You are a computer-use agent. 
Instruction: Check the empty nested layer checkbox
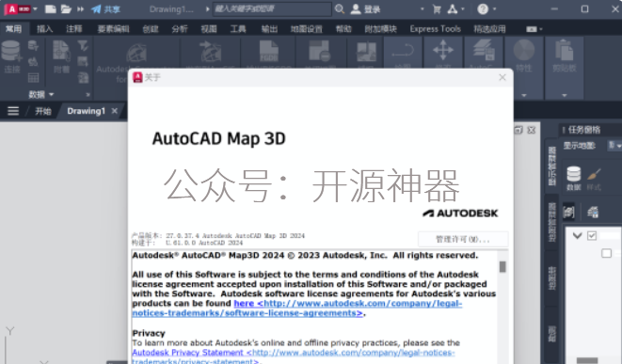pyautogui.click(x=606, y=253)
